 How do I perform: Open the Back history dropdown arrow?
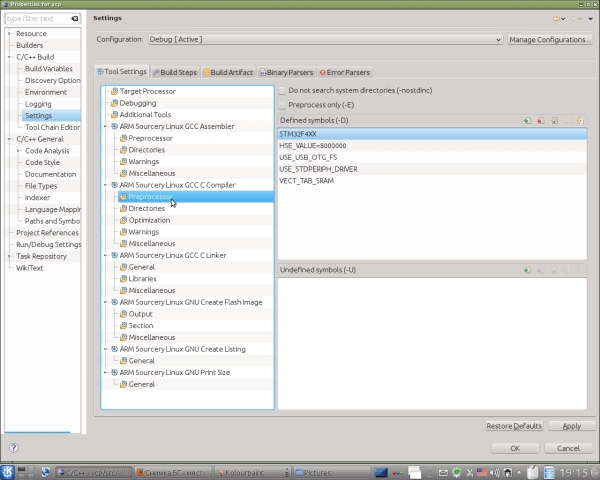(563, 19)
